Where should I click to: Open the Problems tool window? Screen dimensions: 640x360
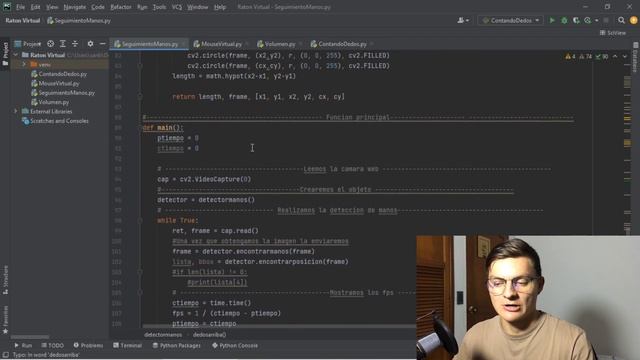click(x=88, y=345)
